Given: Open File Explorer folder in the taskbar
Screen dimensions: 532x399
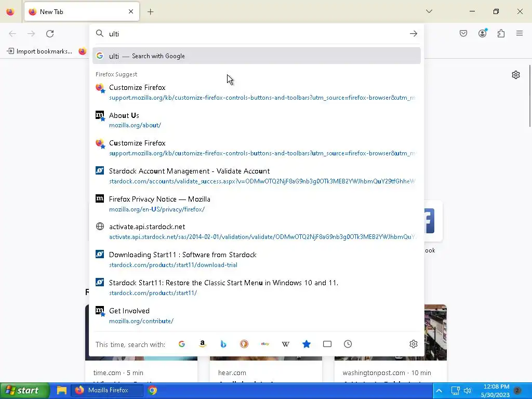Looking at the screenshot, I should coord(61,391).
